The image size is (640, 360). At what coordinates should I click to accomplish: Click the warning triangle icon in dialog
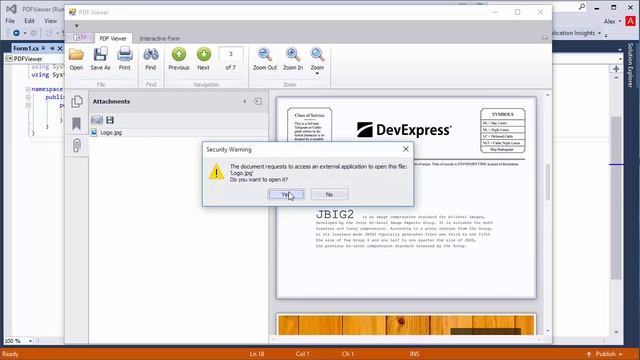[216, 172]
